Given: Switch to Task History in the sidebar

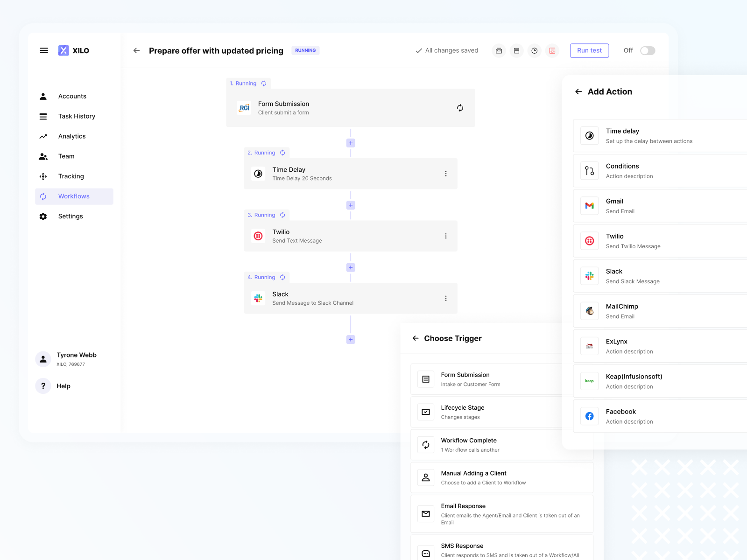Looking at the screenshot, I should pyautogui.click(x=77, y=116).
